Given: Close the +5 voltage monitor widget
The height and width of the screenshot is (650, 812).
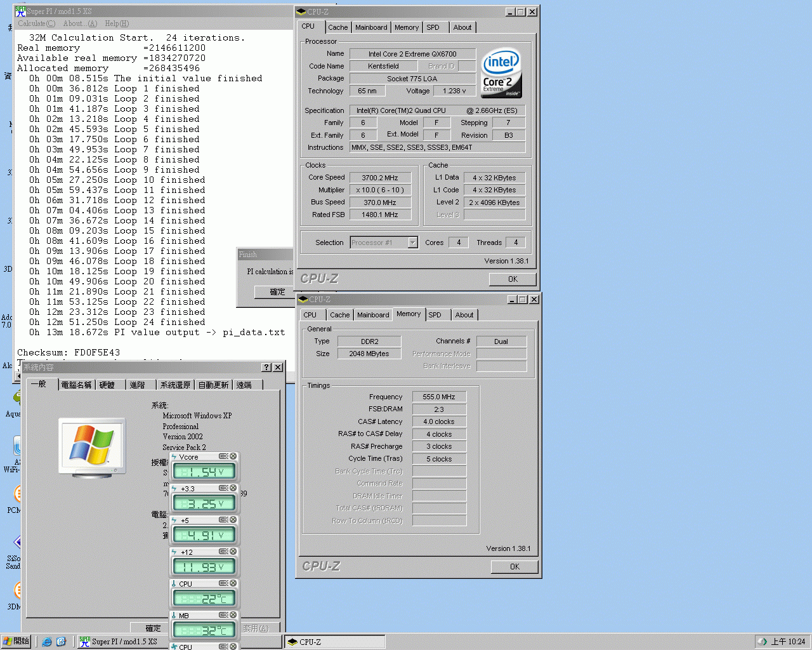Looking at the screenshot, I should tap(233, 520).
